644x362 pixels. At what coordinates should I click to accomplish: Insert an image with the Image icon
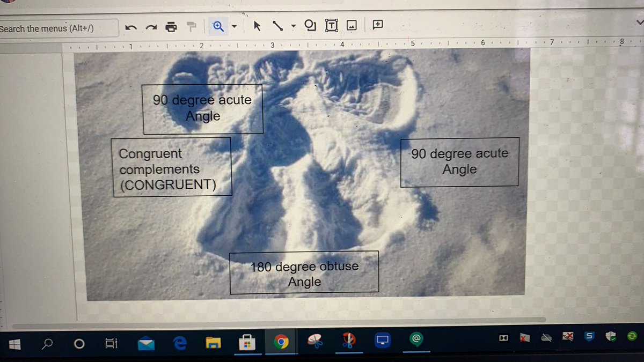click(x=352, y=25)
